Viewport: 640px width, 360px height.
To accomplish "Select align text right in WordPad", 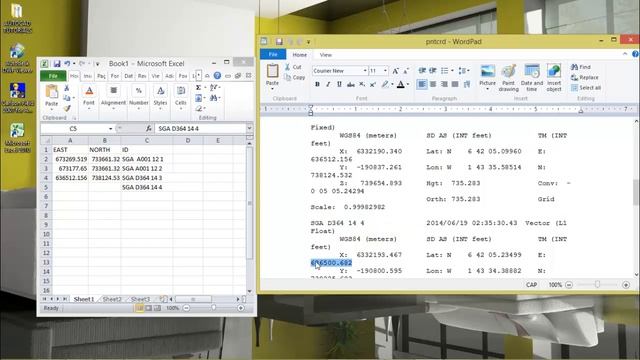I will point(444,84).
